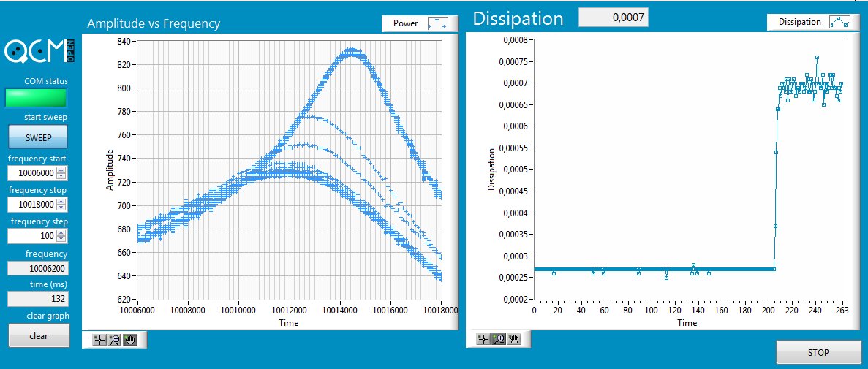This screenshot has width=868, height=369.
Task: Select the cursor movement tool under Amplitude graph
Action: tap(99, 341)
